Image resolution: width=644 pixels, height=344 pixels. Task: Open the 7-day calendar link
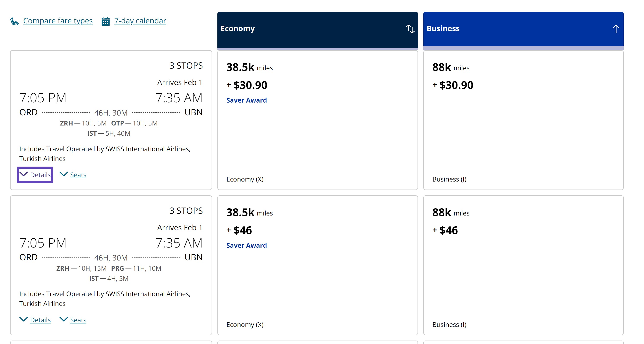140,21
